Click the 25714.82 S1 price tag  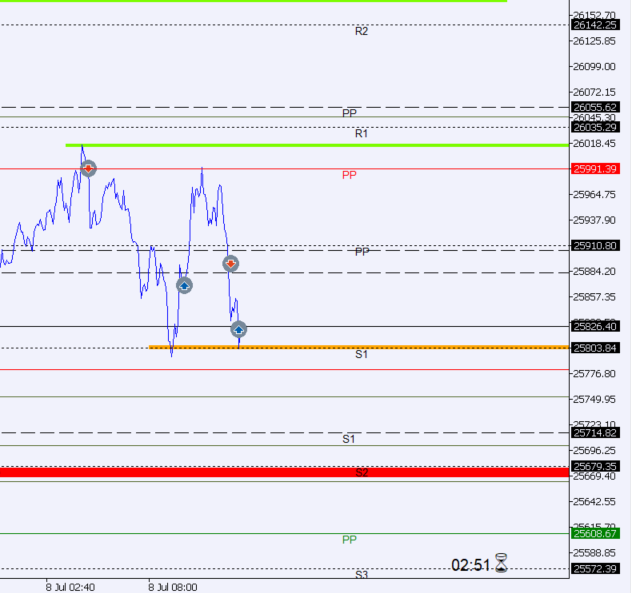point(595,433)
